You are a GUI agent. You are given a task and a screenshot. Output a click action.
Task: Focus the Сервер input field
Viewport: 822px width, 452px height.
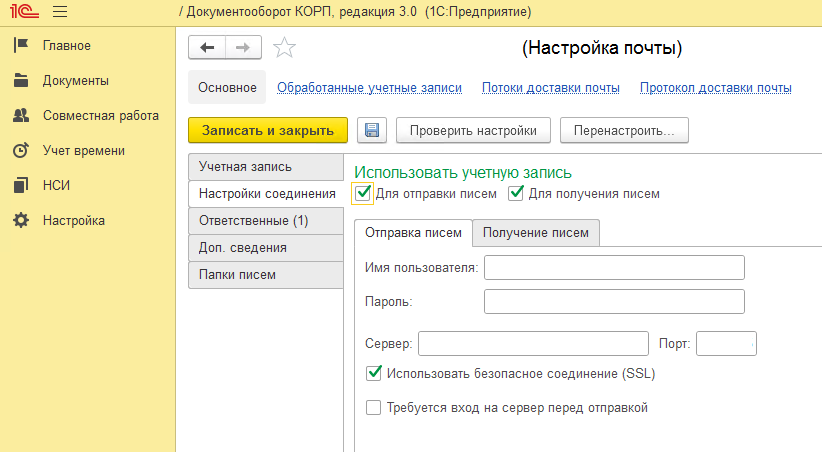(533, 343)
